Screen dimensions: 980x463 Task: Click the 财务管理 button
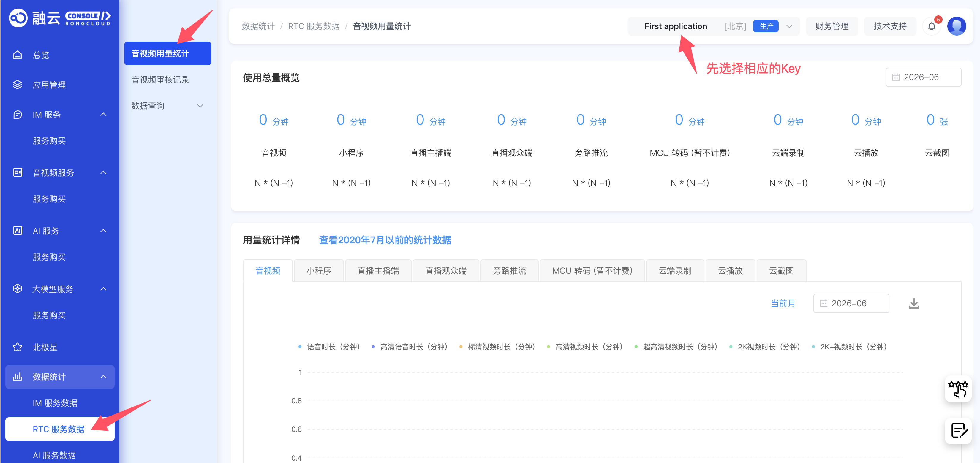(x=832, y=26)
